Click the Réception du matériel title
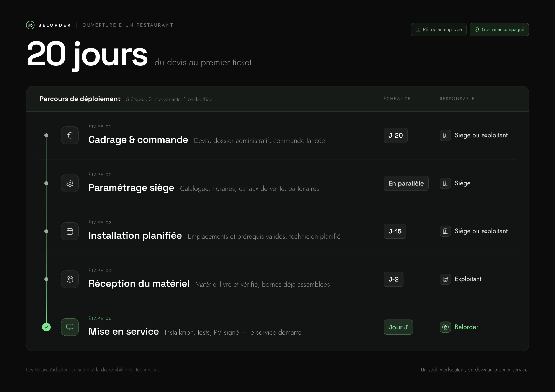555x392 pixels. coord(139,283)
